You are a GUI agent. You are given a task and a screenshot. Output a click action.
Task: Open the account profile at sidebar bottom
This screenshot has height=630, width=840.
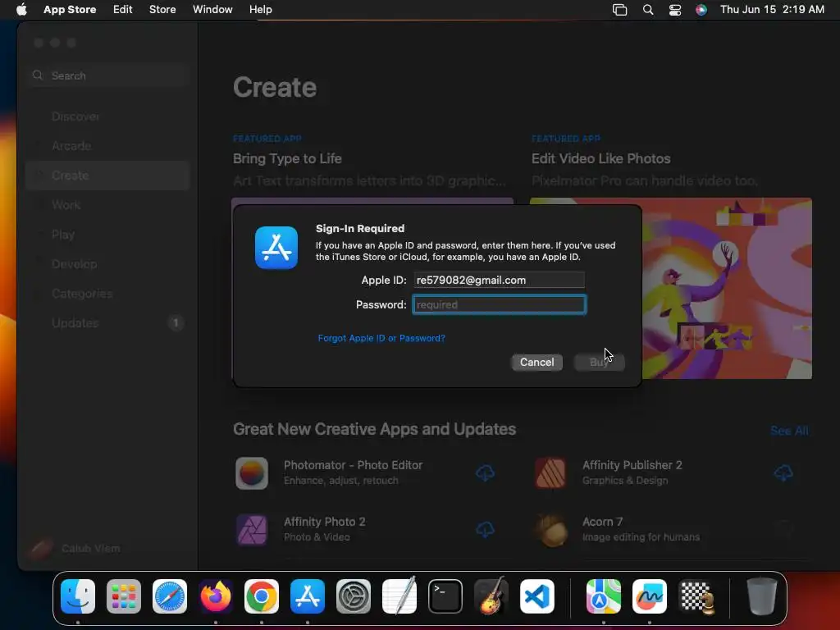(x=75, y=548)
